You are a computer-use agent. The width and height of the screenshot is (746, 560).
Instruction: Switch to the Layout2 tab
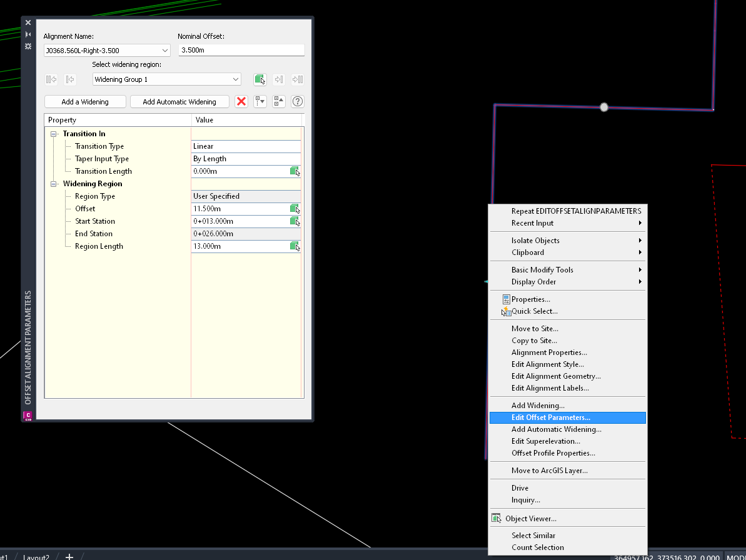[x=36, y=556]
